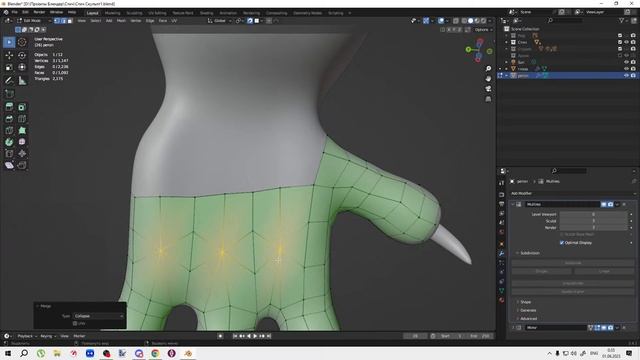The width and height of the screenshot is (640, 360).
Task: Select the Scale tool
Action: pos(9,67)
